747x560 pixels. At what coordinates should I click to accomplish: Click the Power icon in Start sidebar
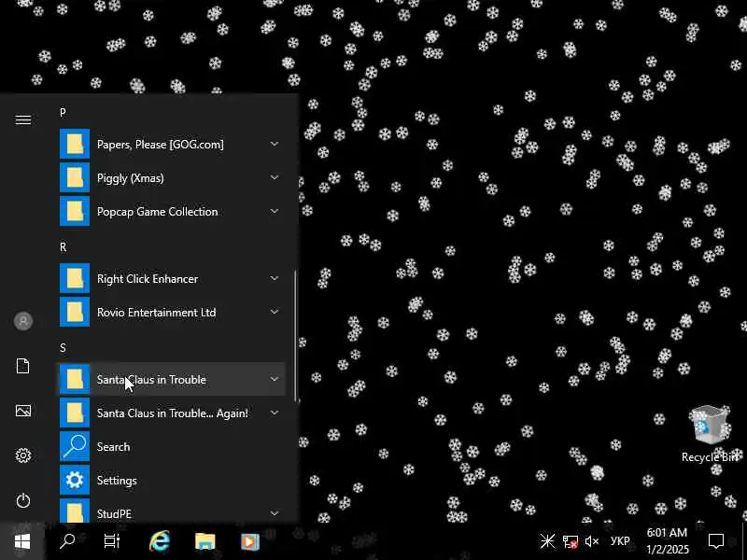(22, 500)
